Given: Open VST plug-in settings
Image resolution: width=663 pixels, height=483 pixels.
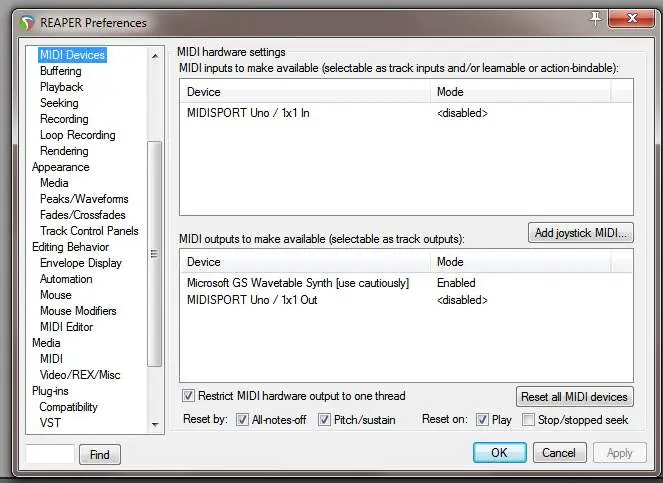Looking at the screenshot, I should [x=50, y=423].
